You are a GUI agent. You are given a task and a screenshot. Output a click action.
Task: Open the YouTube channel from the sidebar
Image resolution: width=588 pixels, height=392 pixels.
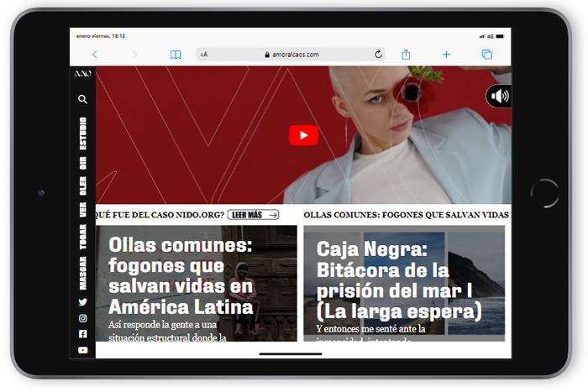point(82,350)
